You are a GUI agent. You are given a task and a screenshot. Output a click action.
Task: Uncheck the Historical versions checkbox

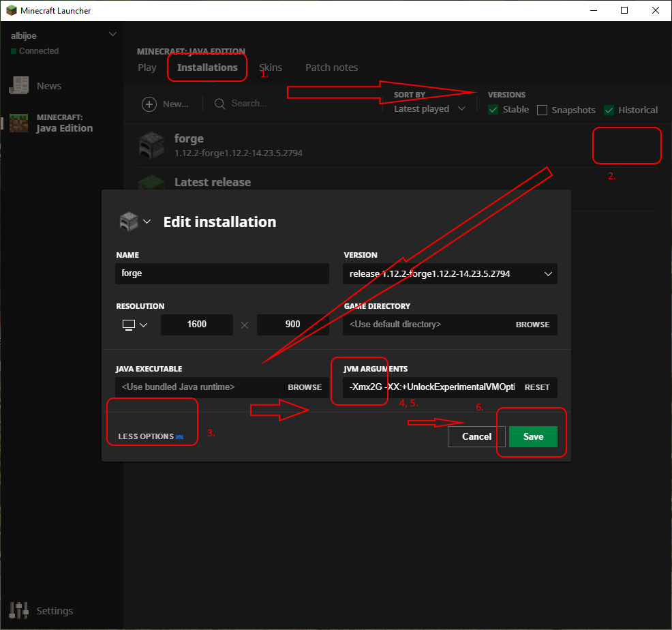point(609,110)
